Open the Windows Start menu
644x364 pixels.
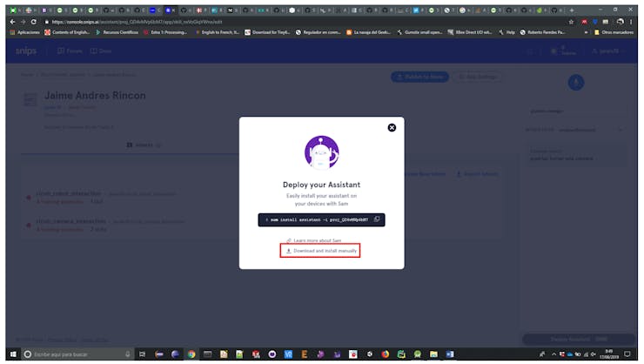[13, 354]
